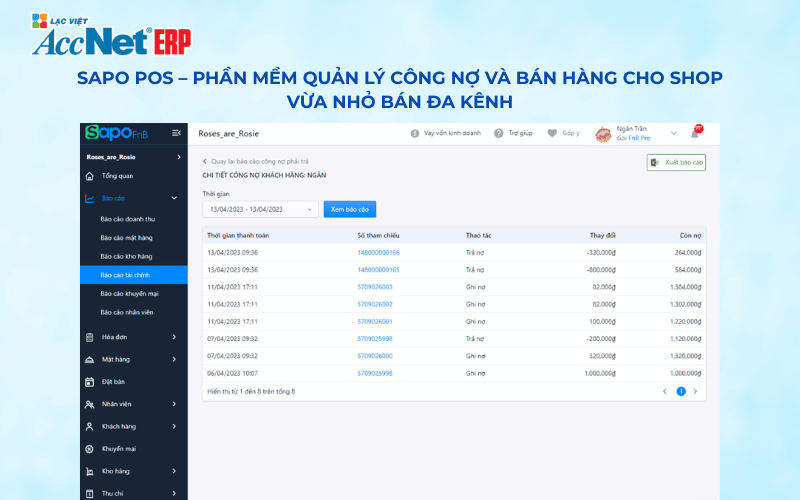Click the -800,000₫ change value
The height and width of the screenshot is (500, 800).
(601, 270)
